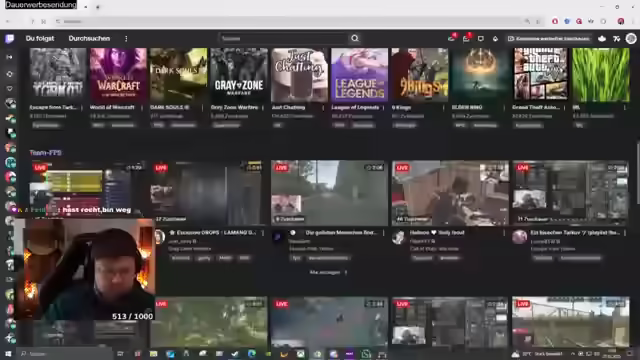This screenshot has height=360, width=640.
Task: Open the options dots beside the DROPS stream title
Action: tap(263, 233)
